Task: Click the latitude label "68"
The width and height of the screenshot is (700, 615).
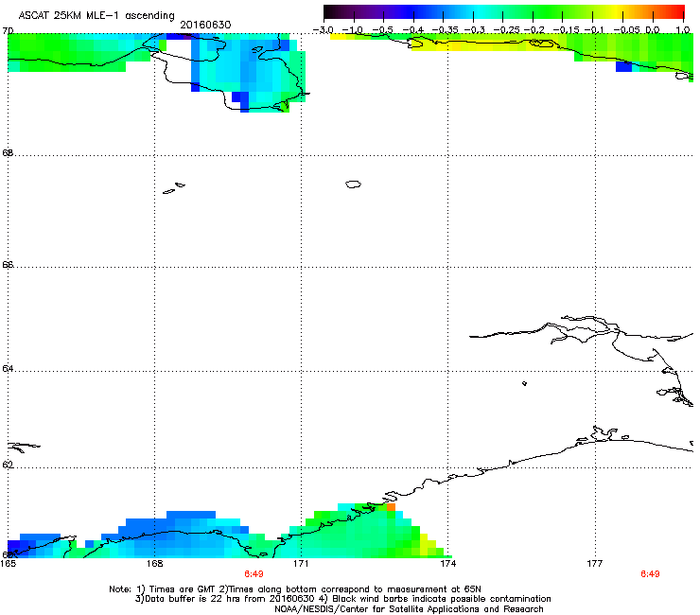Action: point(8,153)
